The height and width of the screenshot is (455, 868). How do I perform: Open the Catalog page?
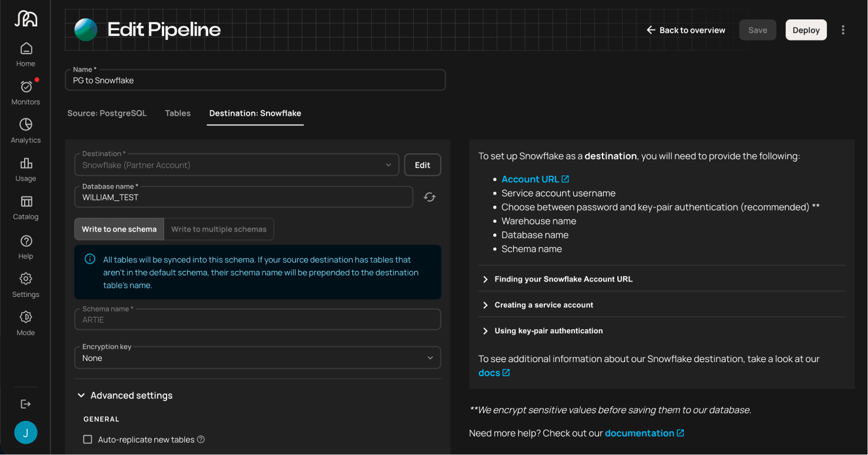(26, 208)
